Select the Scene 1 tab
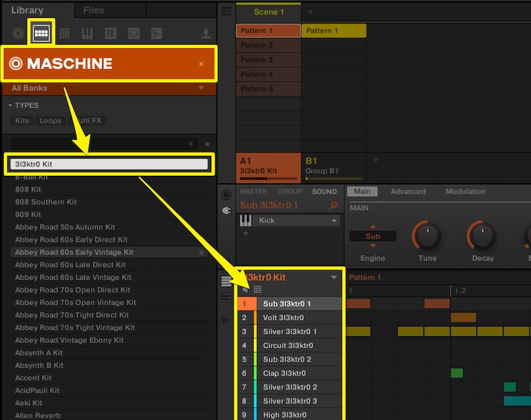The width and height of the screenshot is (531, 420). tap(269, 12)
